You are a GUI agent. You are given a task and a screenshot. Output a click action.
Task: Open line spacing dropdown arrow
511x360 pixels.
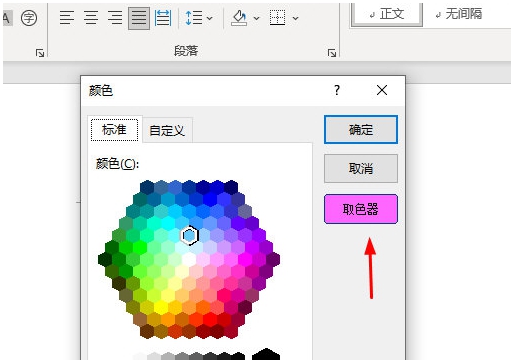[210, 18]
